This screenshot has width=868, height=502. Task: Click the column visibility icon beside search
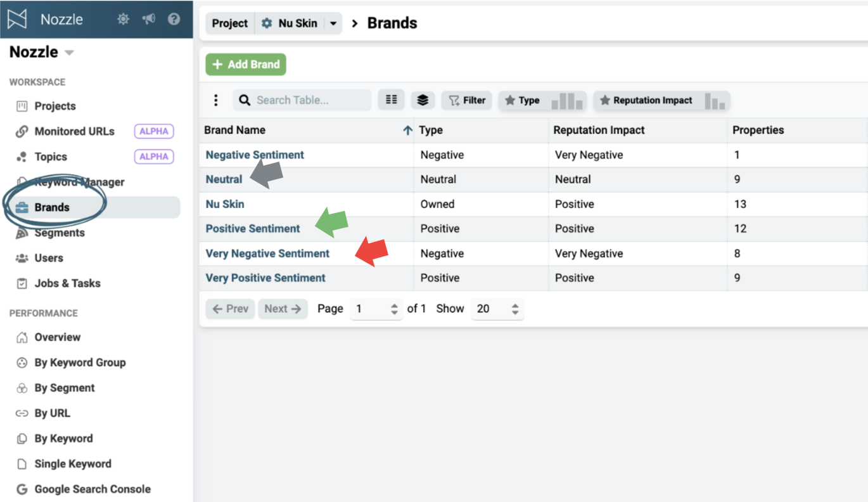[x=391, y=100]
